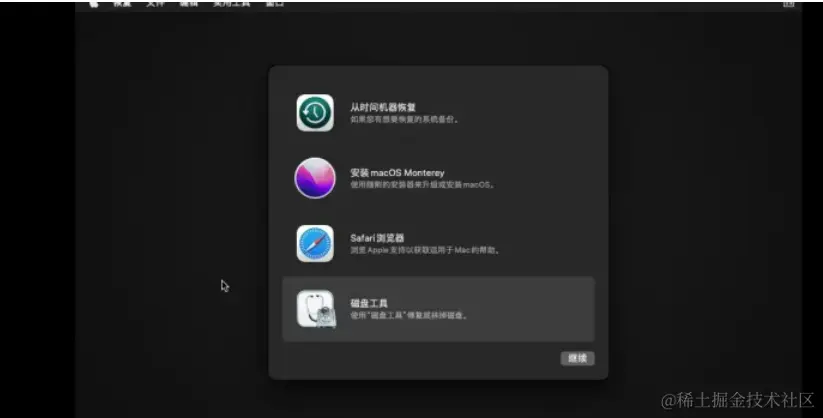Select the 从时间机器恢复 option title
This screenshot has height=418, width=823.
pyautogui.click(x=383, y=107)
